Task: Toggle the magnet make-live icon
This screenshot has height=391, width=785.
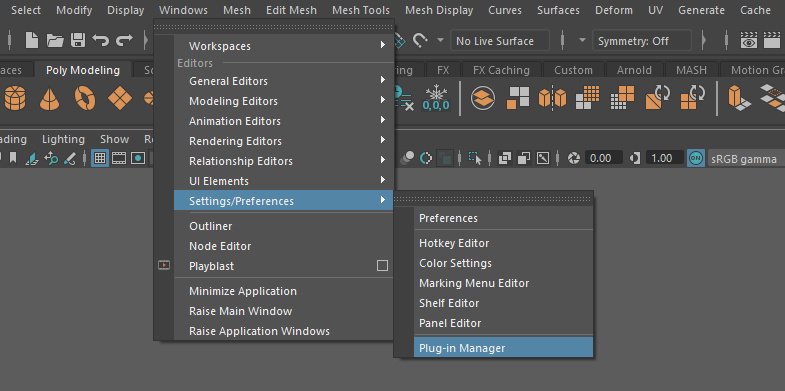Action: [x=419, y=41]
